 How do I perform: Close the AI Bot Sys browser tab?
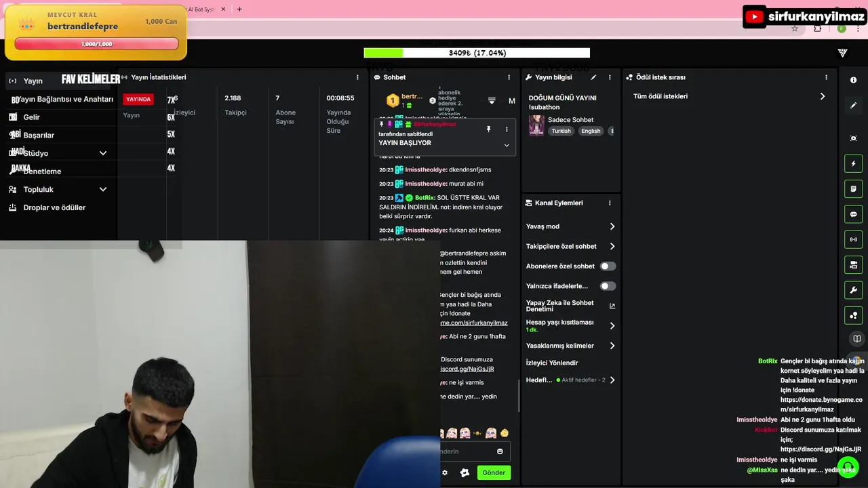pos(223,9)
